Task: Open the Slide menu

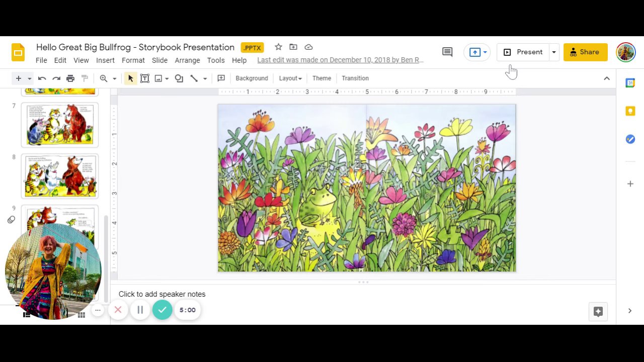Action: coord(159,60)
